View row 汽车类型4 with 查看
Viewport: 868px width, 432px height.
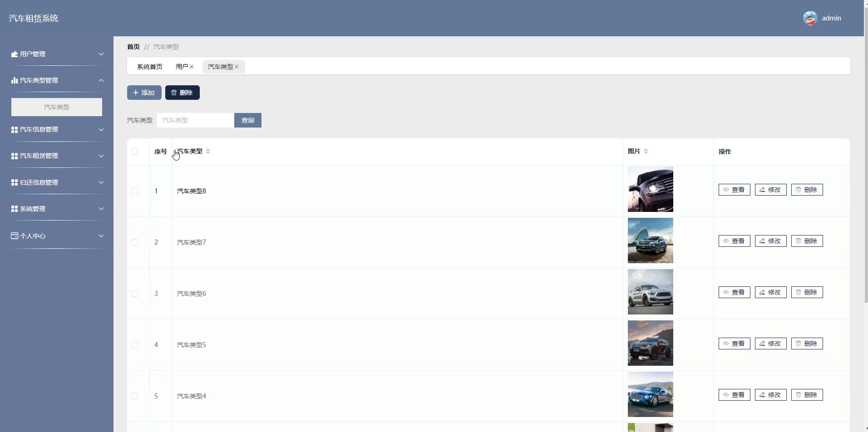point(735,395)
